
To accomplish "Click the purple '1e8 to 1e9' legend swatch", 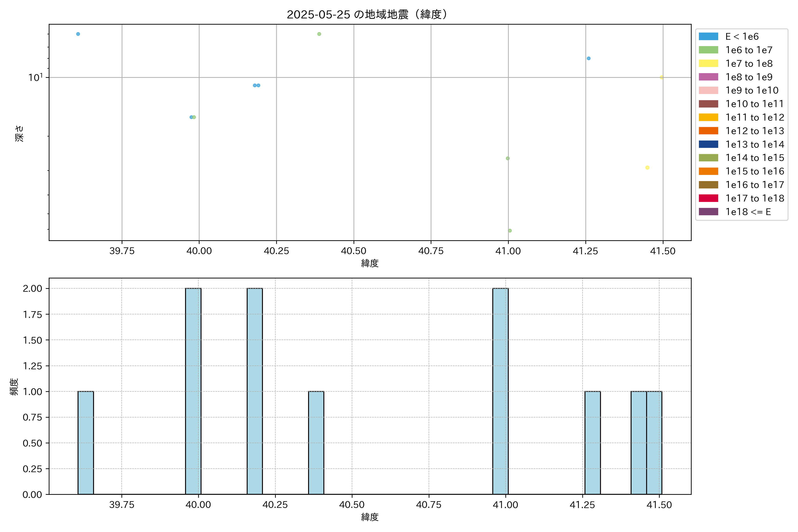I will point(708,77).
